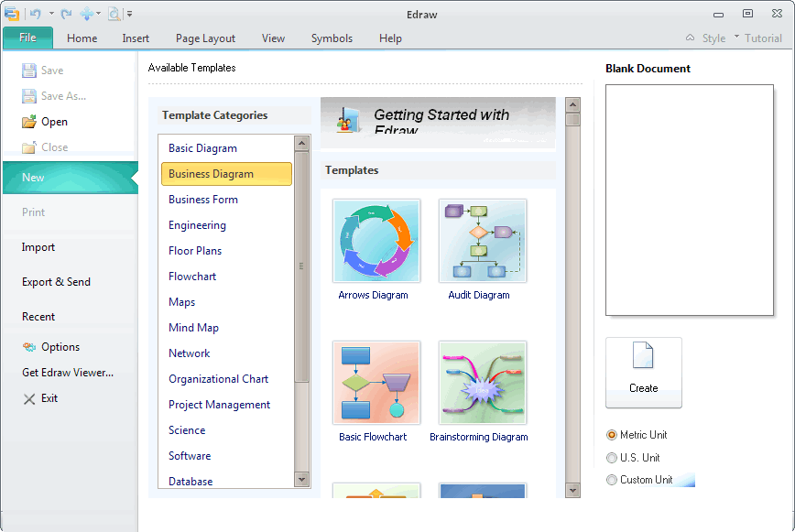Click templates pane scroll up arrow

pyautogui.click(x=572, y=105)
